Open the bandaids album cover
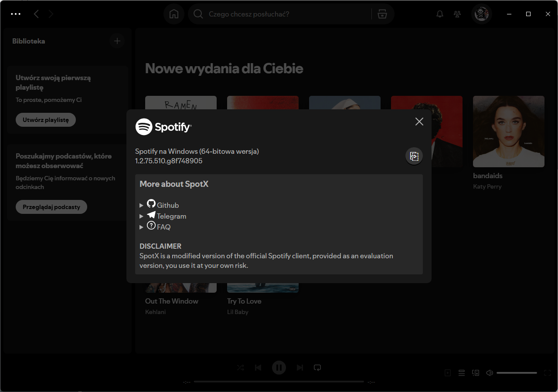The image size is (558, 392). (x=509, y=132)
